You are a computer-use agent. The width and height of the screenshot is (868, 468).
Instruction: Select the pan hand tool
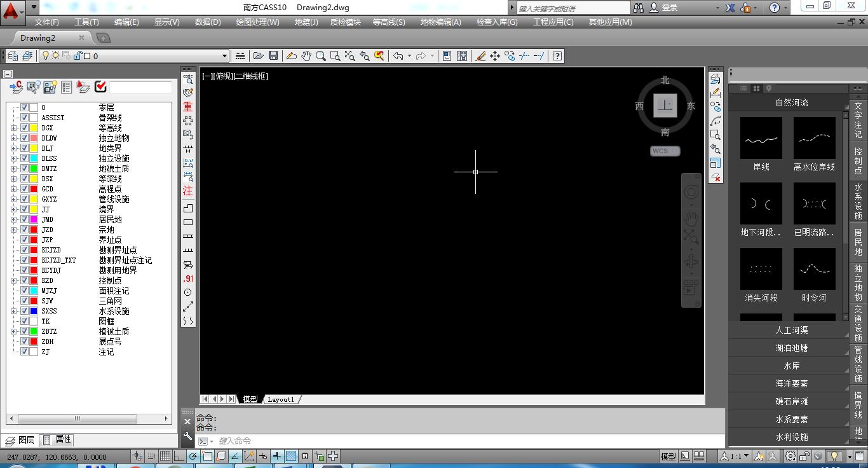tap(306, 56)
